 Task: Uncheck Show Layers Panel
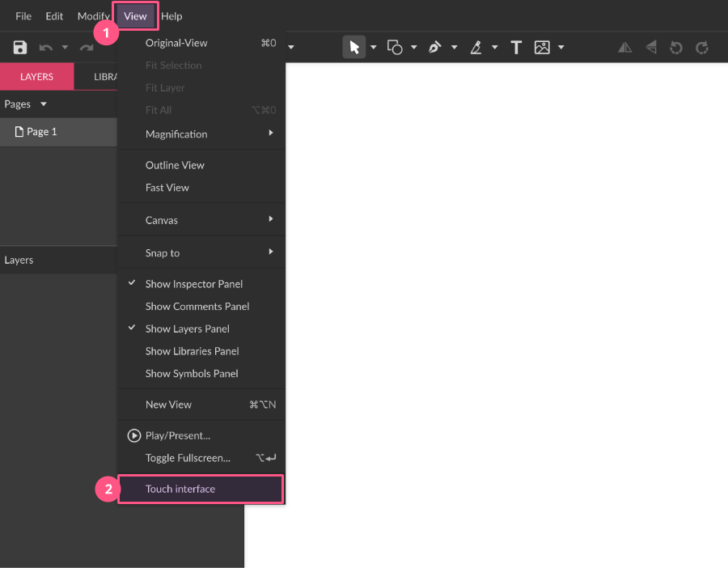pos(188,329)
